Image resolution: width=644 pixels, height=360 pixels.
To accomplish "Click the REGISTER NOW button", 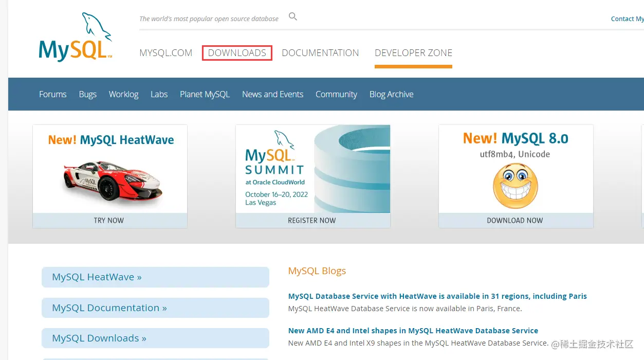I will 313,221.
